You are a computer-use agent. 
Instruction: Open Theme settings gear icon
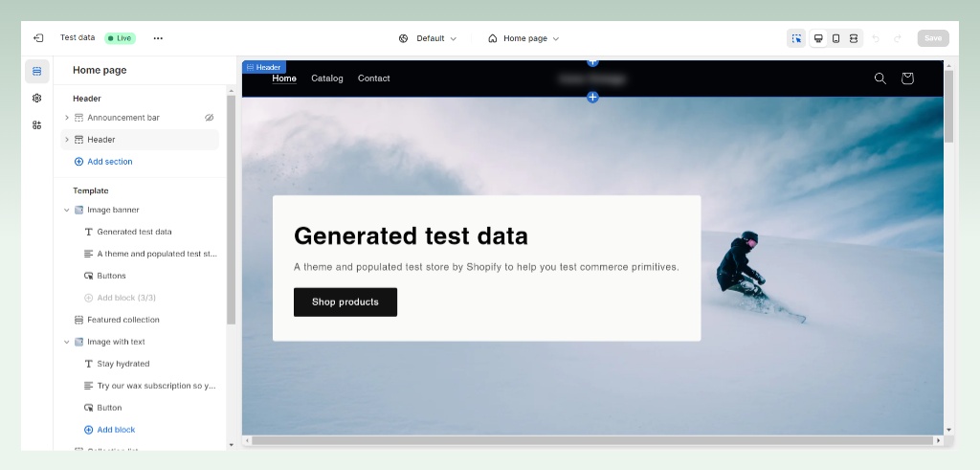(37, 99)
